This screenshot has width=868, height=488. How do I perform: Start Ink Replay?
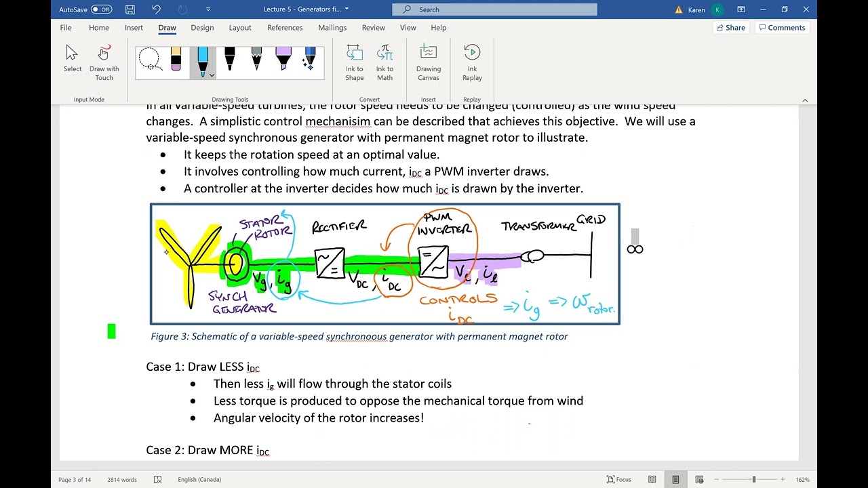[472, 63]
